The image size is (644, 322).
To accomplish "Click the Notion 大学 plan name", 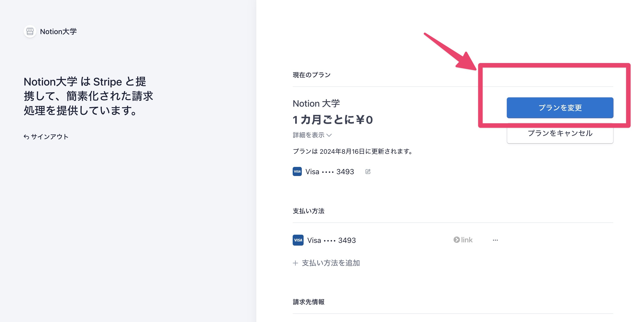I will (316, 103).
